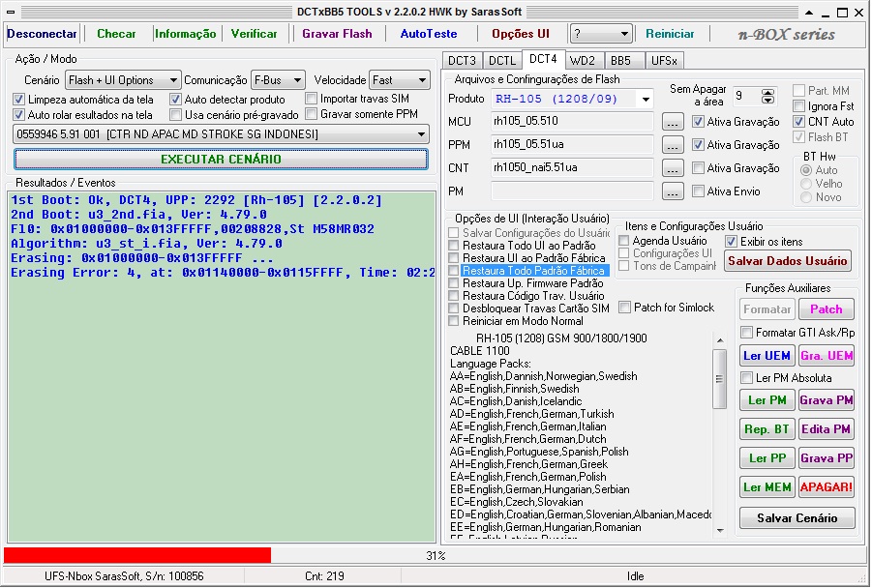Click the Ler UEM button

767,356
